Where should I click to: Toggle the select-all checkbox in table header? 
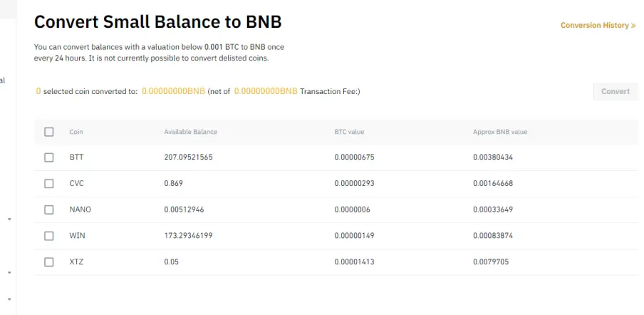pyautogui.click(x=49, y=132)
